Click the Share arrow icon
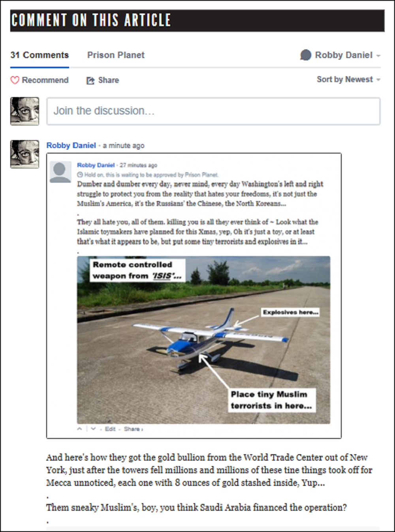Screen dimensions: 395x532 click(90, 81)
